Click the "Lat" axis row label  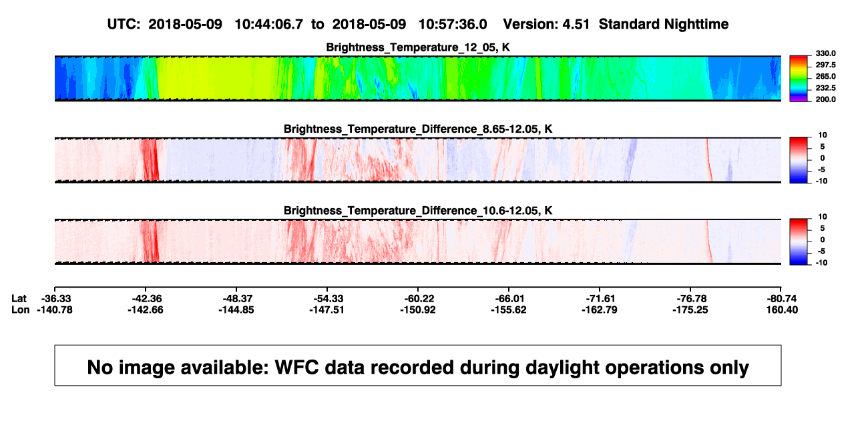(x=20, y=298)
